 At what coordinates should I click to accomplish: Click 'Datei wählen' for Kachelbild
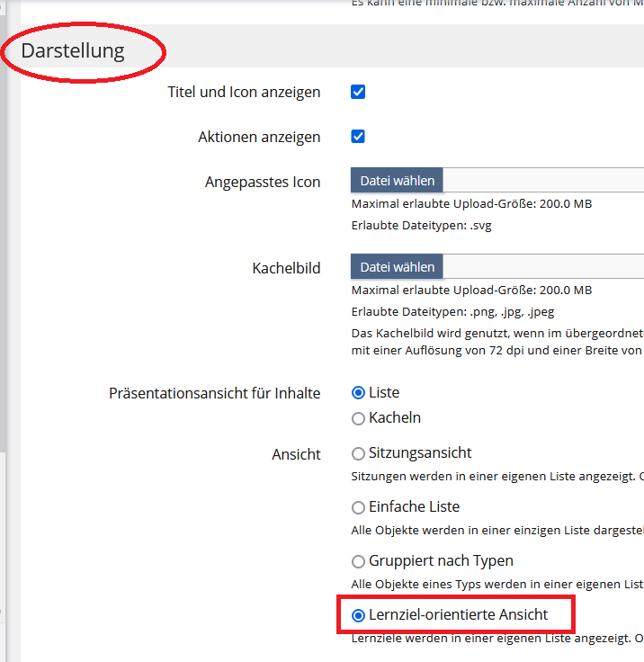[x=397, y=267]
